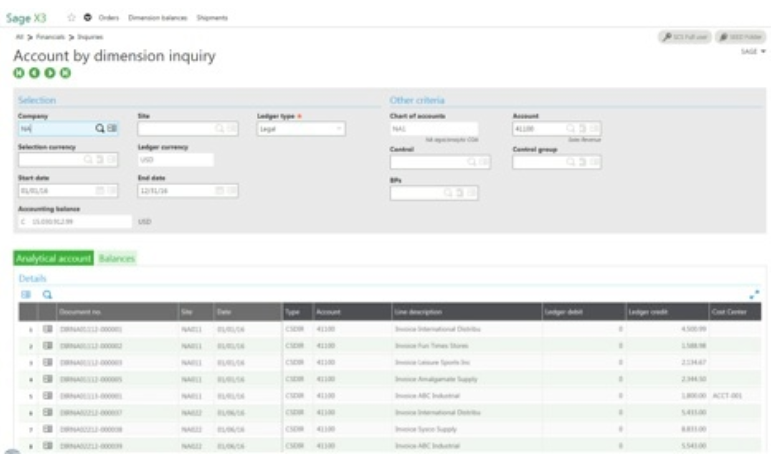Select the Analytical account tab
The width and height of the screenshot is (775, 457).
point(53,258)
